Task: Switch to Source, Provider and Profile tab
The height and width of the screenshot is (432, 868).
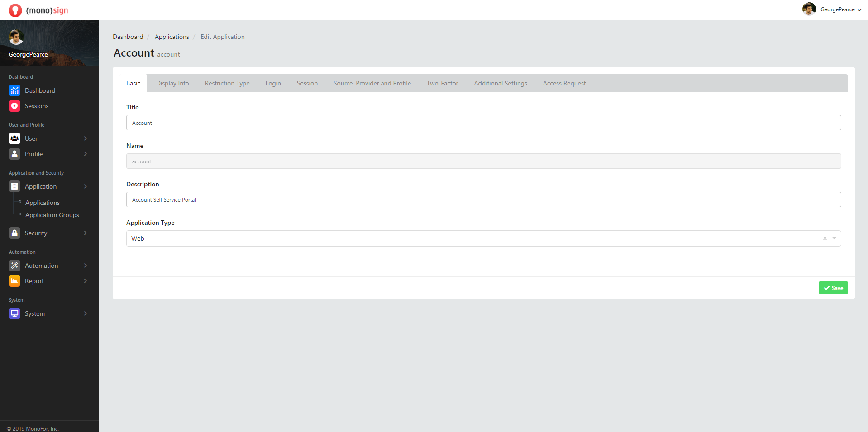Action: pos(372,83)
